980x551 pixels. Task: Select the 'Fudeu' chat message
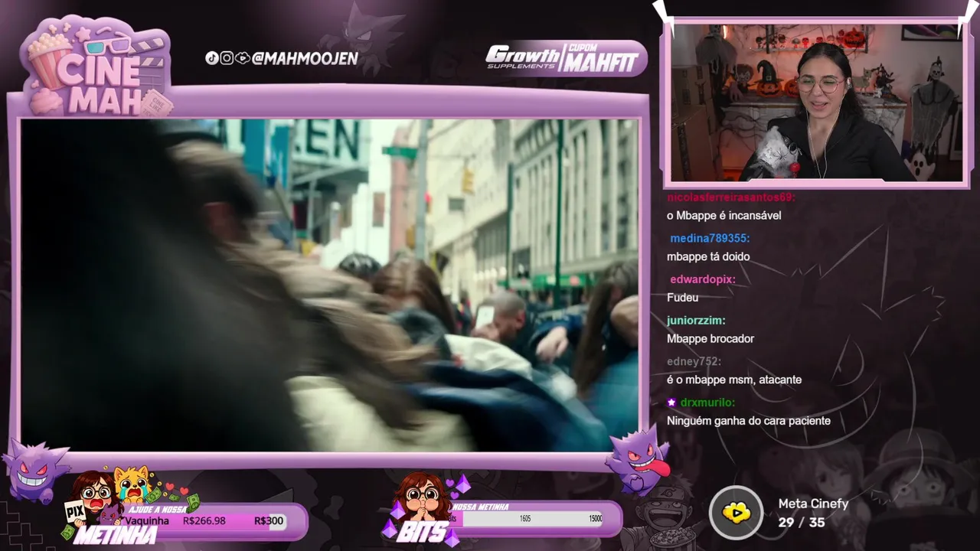683,298
